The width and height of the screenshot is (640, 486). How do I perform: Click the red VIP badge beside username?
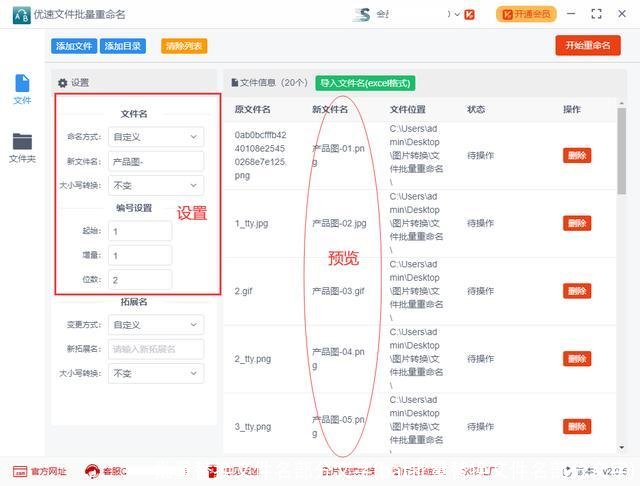tap(469, 15)
